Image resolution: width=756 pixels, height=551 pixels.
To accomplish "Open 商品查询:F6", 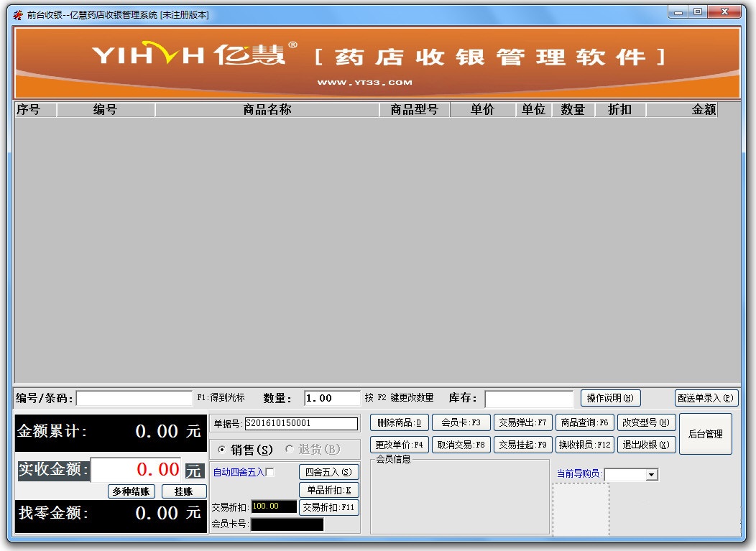I will click(x=584, y=423).
